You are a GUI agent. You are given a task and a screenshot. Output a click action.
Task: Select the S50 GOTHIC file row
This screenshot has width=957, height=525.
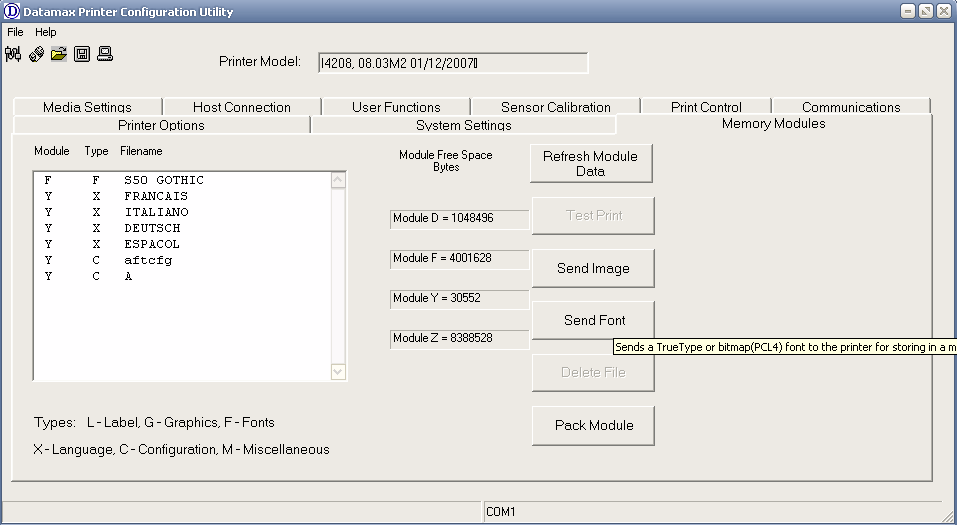pyautogui.click(x=182, y=180)
